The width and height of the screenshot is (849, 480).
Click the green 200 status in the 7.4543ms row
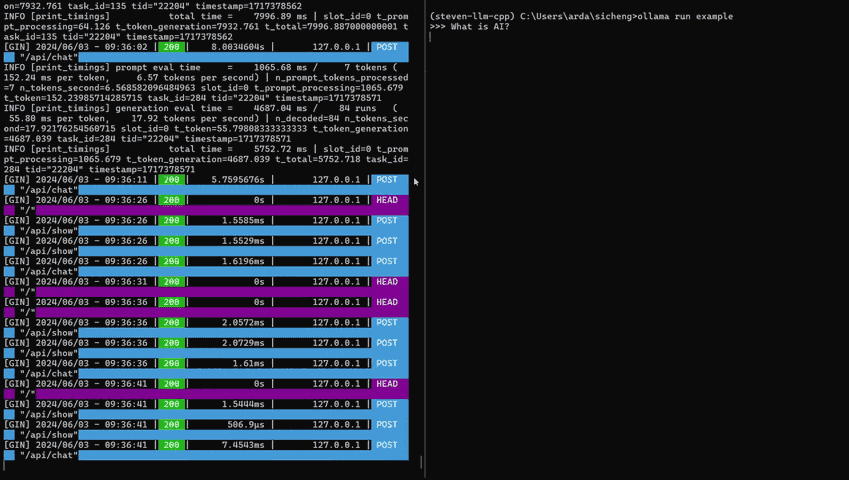tap(172, 445)
